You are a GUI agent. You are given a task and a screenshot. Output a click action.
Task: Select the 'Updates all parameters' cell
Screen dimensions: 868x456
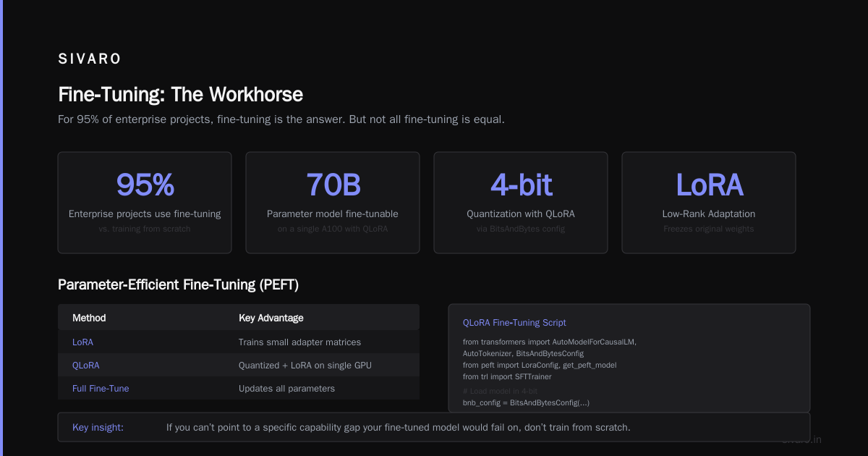tap(286, 388)
